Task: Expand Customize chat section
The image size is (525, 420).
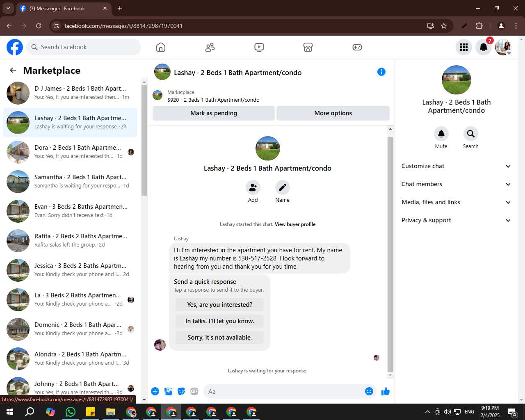Action: click(456, 166)
